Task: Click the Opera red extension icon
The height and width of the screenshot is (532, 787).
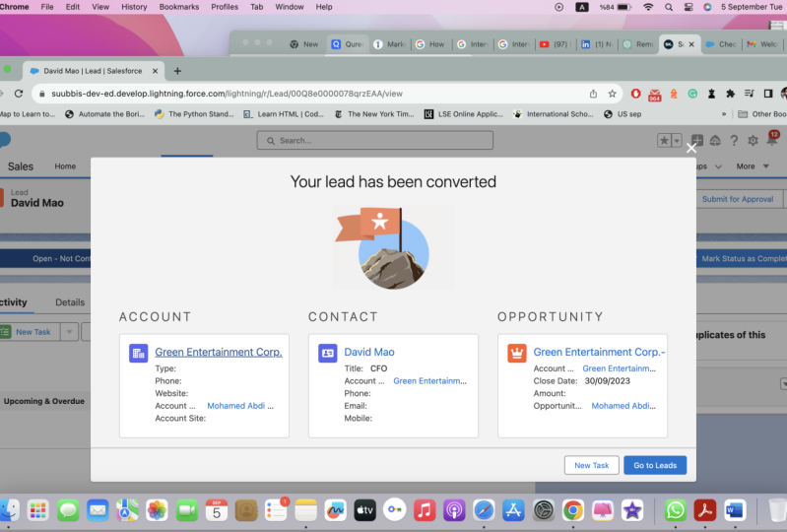Action: [x=635, y=94]
